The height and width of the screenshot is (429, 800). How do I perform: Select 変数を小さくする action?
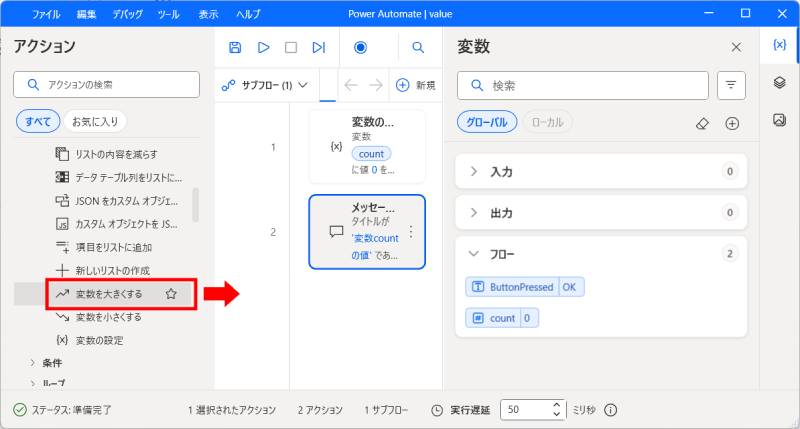click(x=98, y=317)
